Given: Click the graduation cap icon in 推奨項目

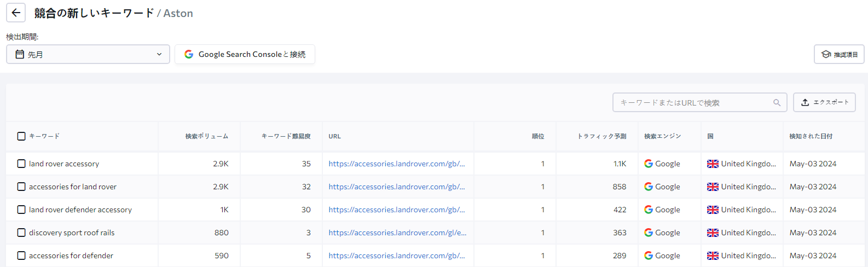Looking at the screenshot, I should 826,54.
